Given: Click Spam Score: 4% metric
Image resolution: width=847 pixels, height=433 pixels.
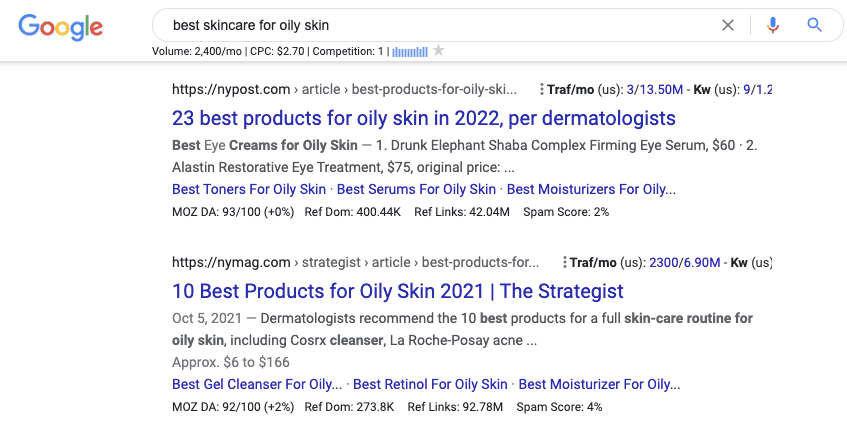Looking at the screenshot, I should pos(559,407).
